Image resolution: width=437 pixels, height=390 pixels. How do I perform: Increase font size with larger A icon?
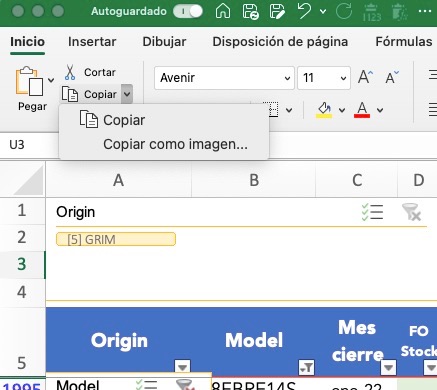pos(365,78)
